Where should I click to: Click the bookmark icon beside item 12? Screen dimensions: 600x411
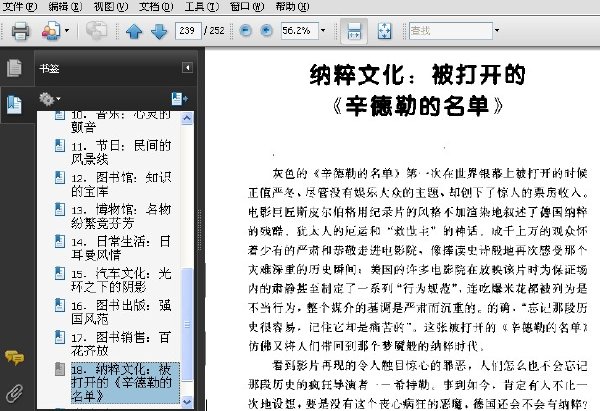point(60,177)
